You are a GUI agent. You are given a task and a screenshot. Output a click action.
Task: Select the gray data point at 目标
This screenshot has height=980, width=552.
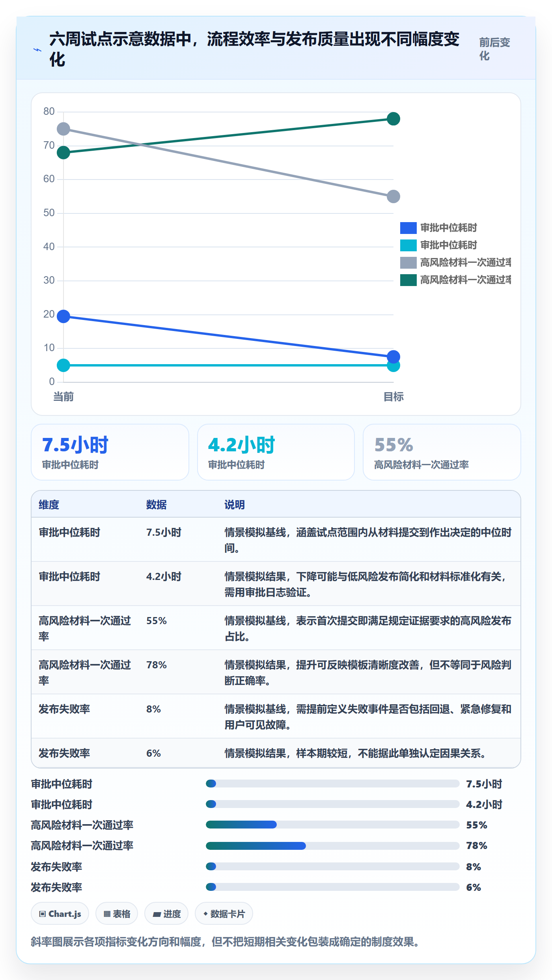(393, 196)
